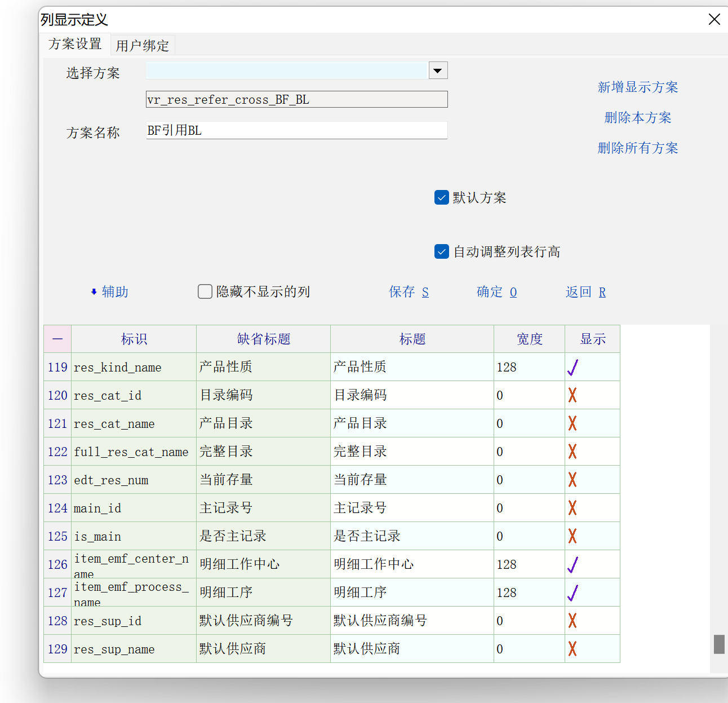Click the checkmark icon for res_kind_name row
Screen dimensions: 728x703
(x=572, y=368)
